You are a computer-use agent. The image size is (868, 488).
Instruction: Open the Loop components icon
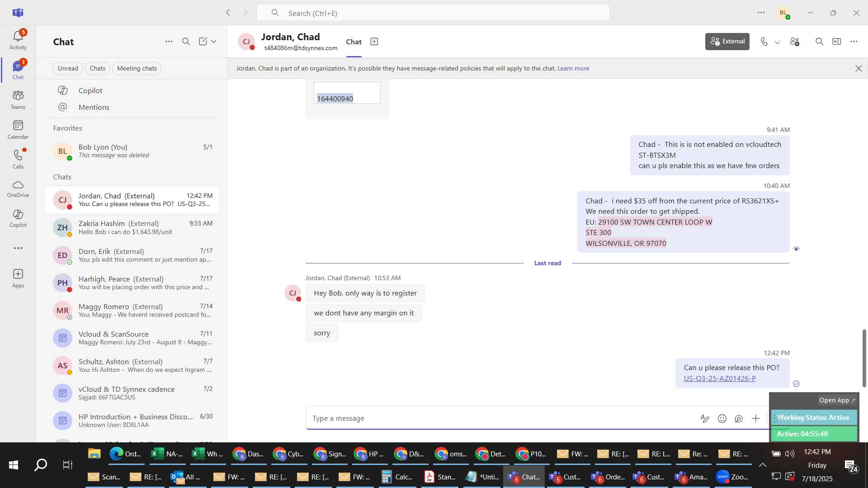pyautogui.click(x=739, y=418)
